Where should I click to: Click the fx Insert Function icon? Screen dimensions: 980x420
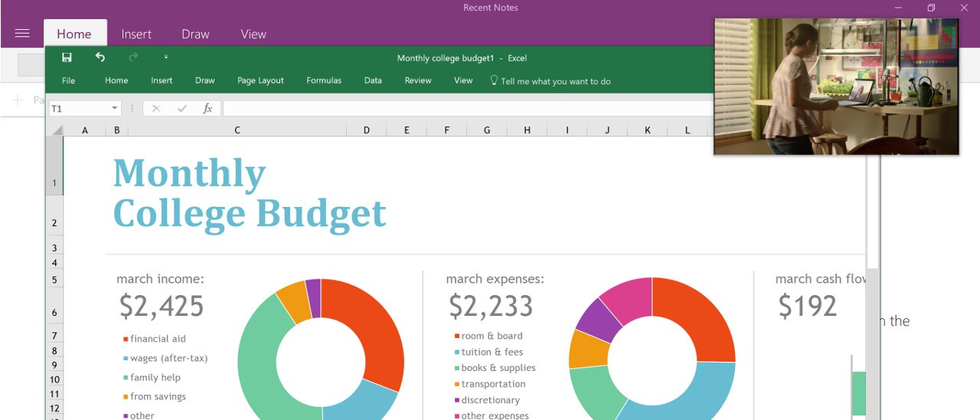[207, 109]
